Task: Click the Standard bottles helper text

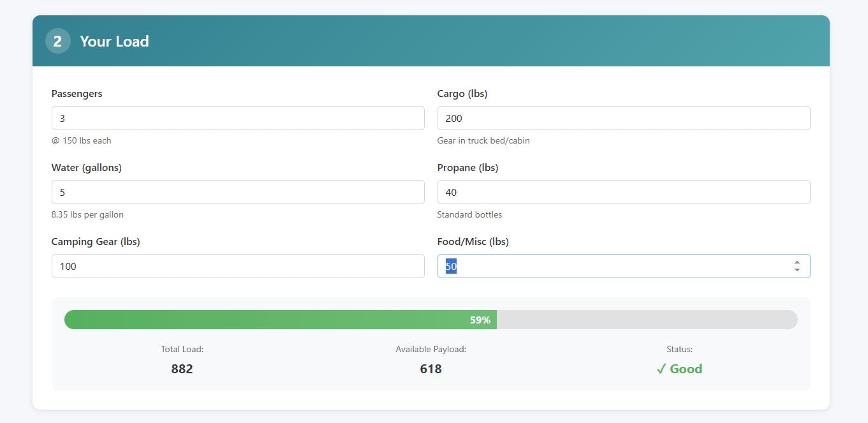Action: click(469, 214)
